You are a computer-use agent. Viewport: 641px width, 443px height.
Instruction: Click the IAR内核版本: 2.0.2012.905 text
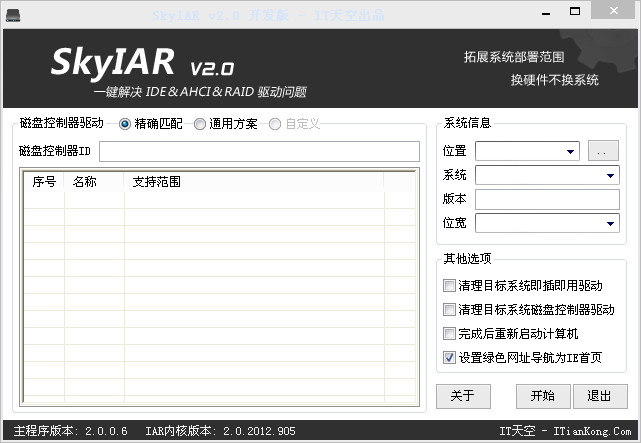[x=220, y=431]
